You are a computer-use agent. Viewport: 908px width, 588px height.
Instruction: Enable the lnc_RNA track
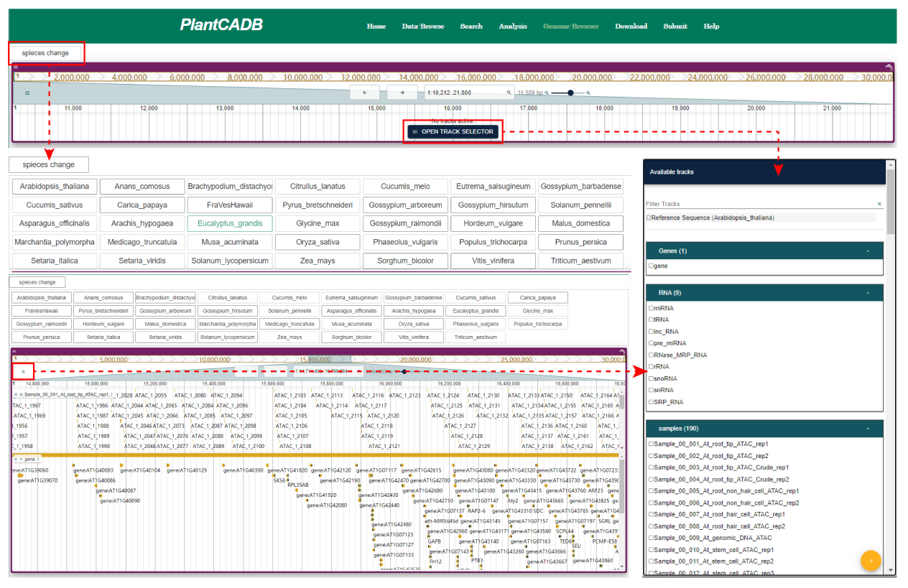pyautogui.click(x=651, y=332)
